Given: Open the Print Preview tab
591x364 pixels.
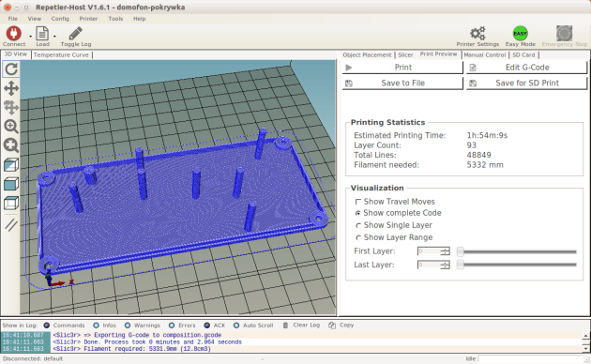Looking at the screenshot, I should (x=439, y=54).
